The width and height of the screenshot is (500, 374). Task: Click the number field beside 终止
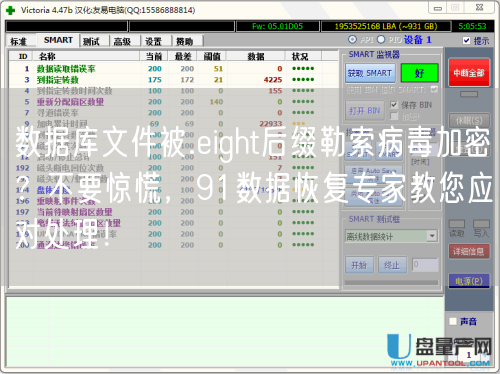point(425,265)
